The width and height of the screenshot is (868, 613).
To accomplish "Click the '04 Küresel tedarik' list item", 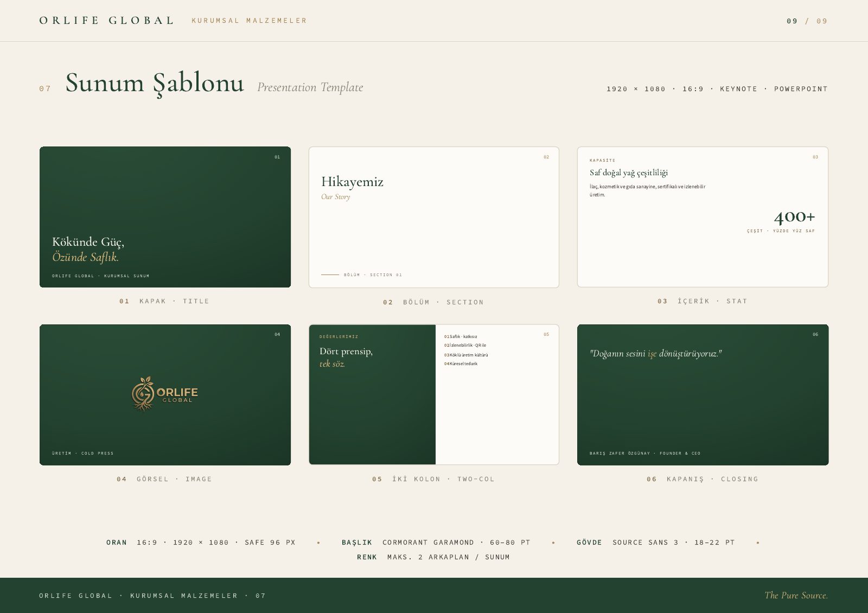I will pos(461,364).
